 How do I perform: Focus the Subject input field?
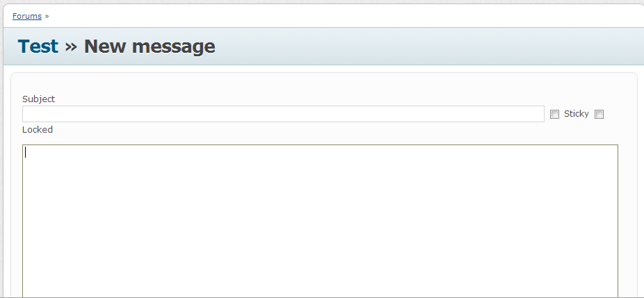pyautogui.click(x=283, y=114)
